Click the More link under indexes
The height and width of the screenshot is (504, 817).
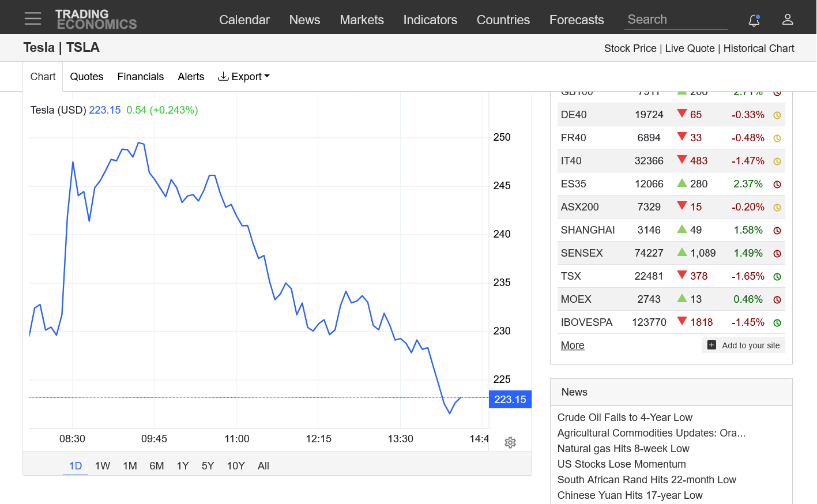573,345
